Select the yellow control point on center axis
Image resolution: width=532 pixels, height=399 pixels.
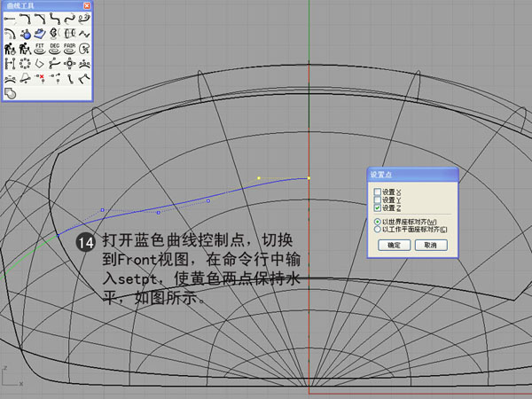(309, 178)
